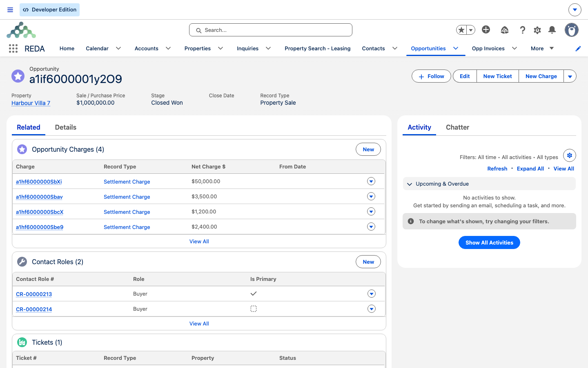Open contact role CR-00000213 link
The width and height of the screenshot is (588, 368).
click(x=34, y=294)
